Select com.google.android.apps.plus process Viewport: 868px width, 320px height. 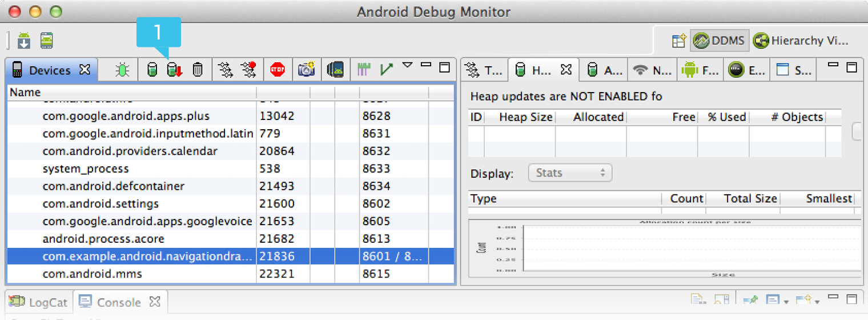(x=231, y=116)
